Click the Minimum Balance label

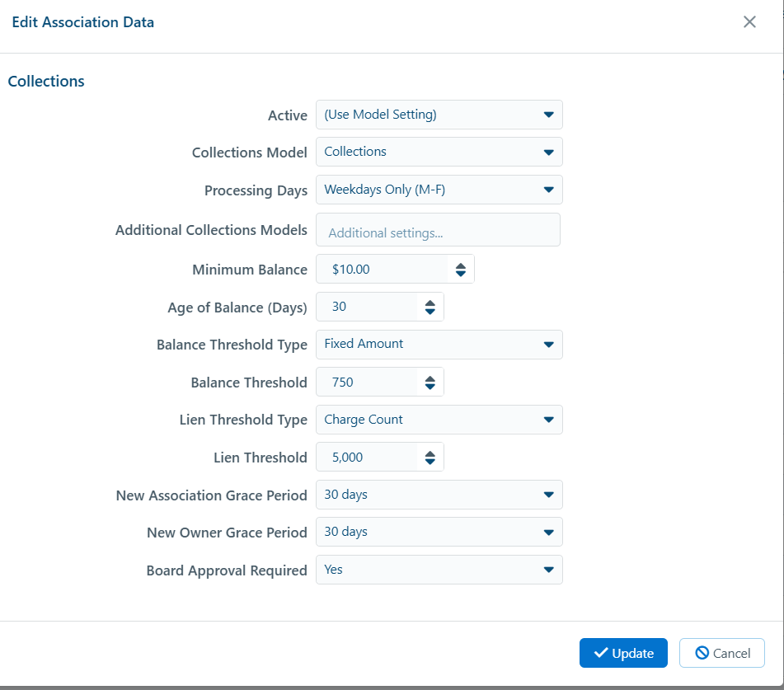click(250, 270)
